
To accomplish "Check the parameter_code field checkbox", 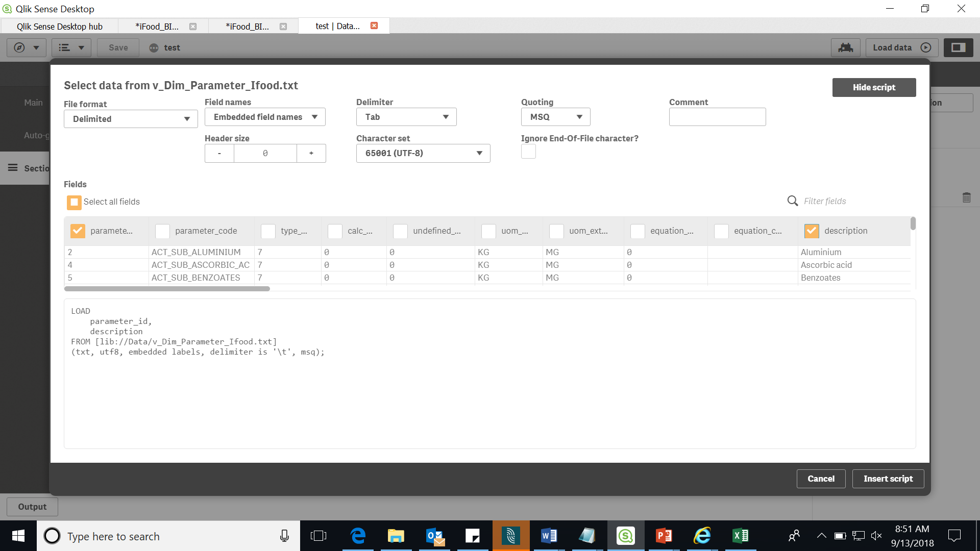I will [x=162, y=231].
